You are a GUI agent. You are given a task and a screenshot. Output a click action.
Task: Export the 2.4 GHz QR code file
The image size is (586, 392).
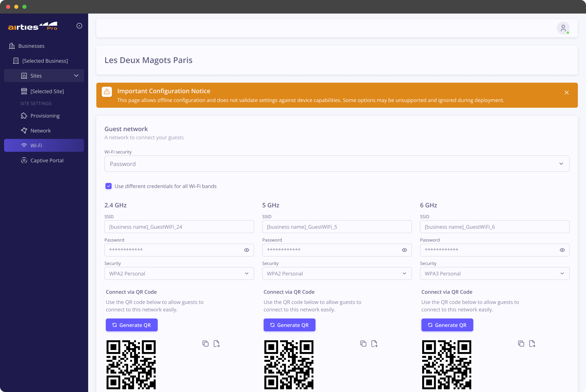(217, 344)
